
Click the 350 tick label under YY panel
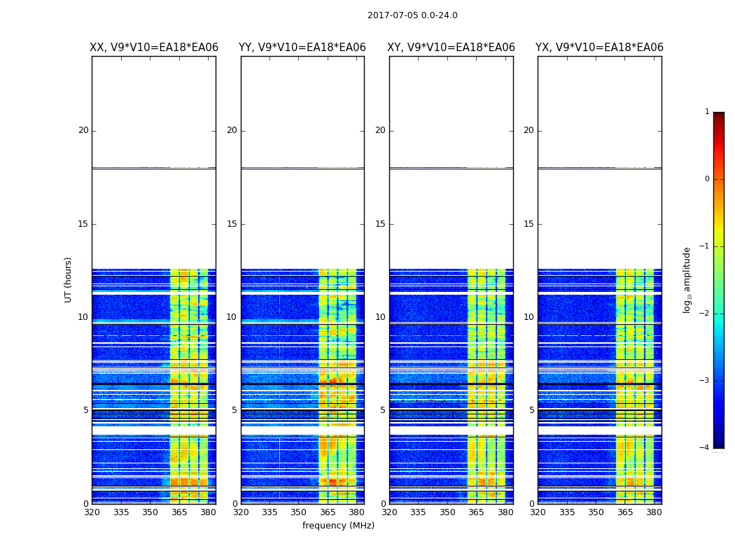pos(299,512)
